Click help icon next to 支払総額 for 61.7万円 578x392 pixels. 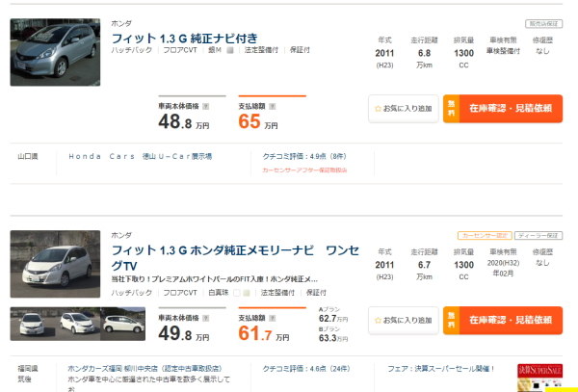click(273, 318)
